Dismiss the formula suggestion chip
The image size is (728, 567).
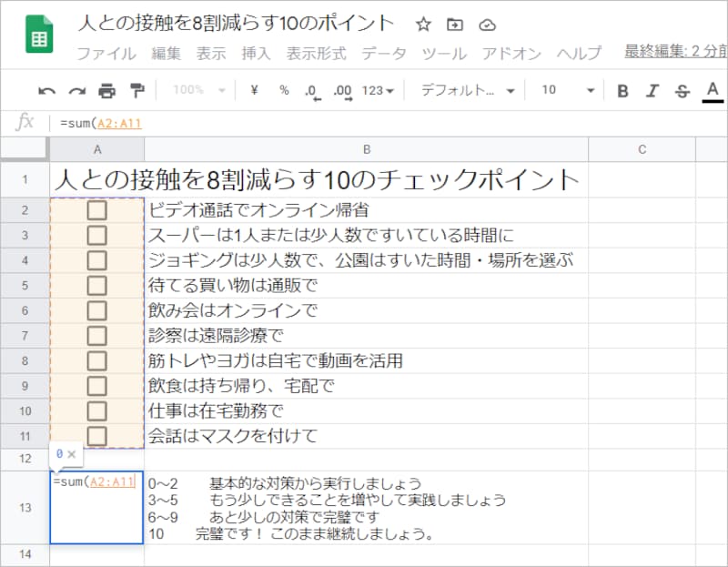(x=72, y=453)
